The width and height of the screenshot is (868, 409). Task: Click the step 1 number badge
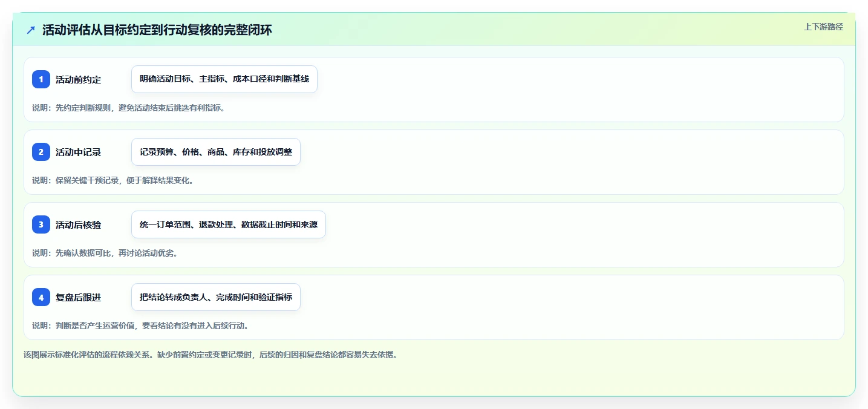point(41,79)
